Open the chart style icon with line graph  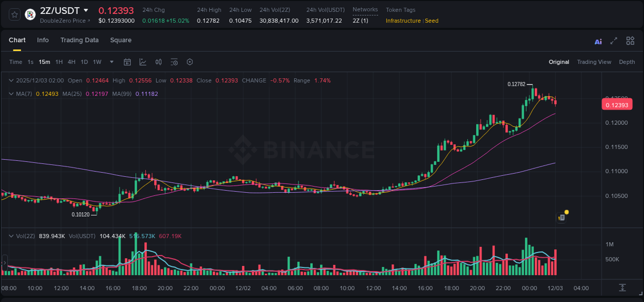pyautogui.click(x=143, y=62)
